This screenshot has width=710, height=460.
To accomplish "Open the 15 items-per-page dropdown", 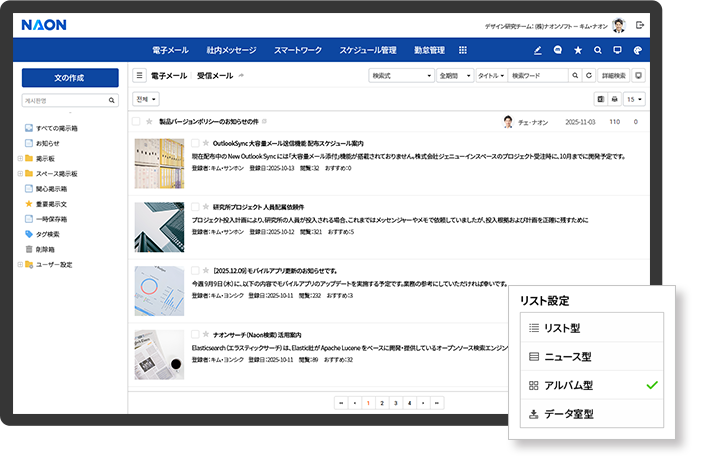I will [x=634, y=99].
